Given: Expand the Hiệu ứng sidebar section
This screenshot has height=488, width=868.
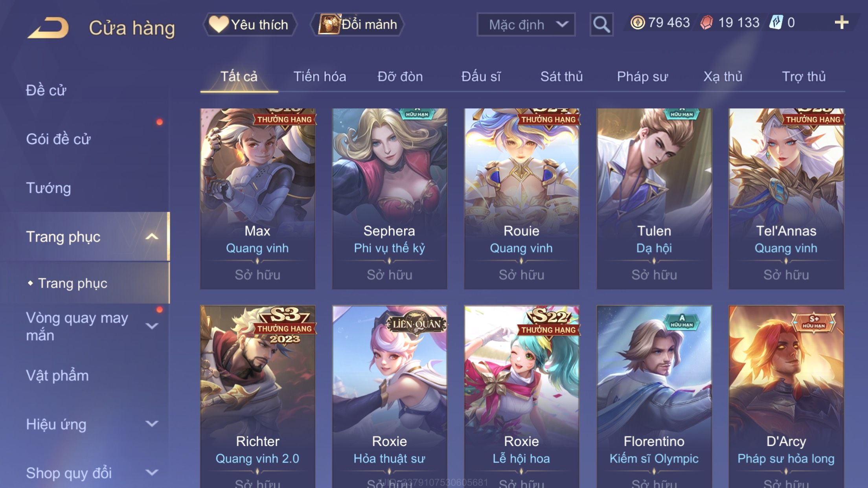Looking at the screenshot, I should (152, 424).
